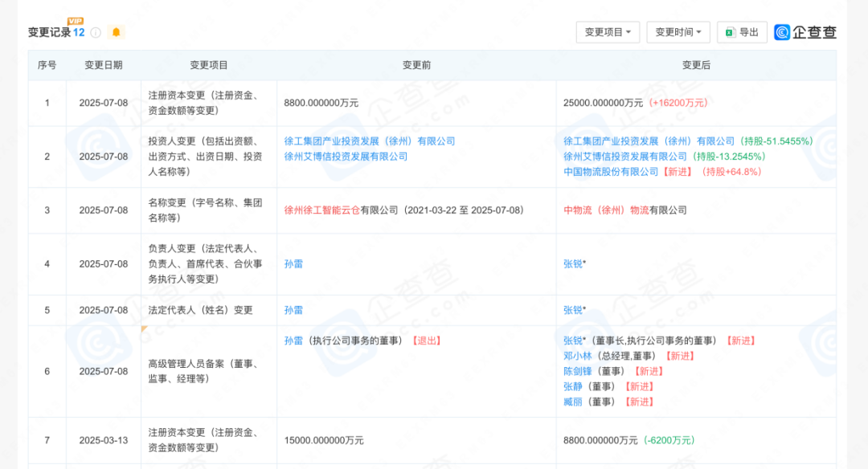Click 张锐 listed as 董事长
Image resolution: width=868 pixels, height=469 pixels.
573,341
